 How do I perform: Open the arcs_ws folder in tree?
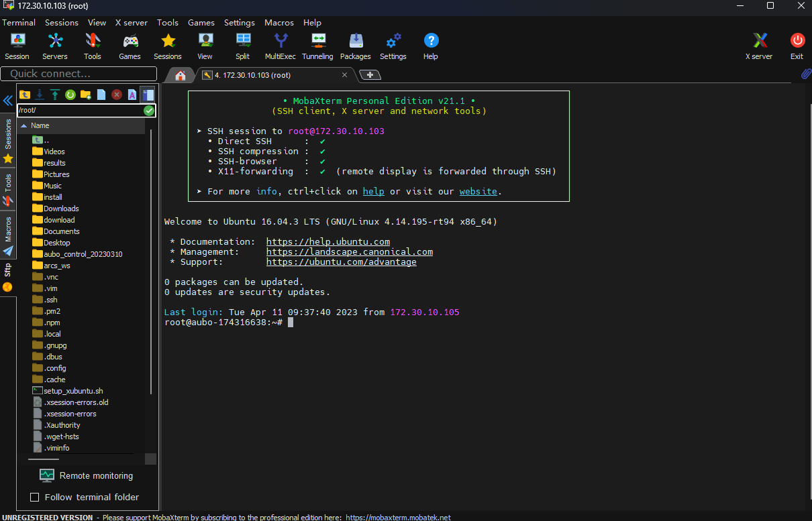pyautogui.click(x=57, y=266)
